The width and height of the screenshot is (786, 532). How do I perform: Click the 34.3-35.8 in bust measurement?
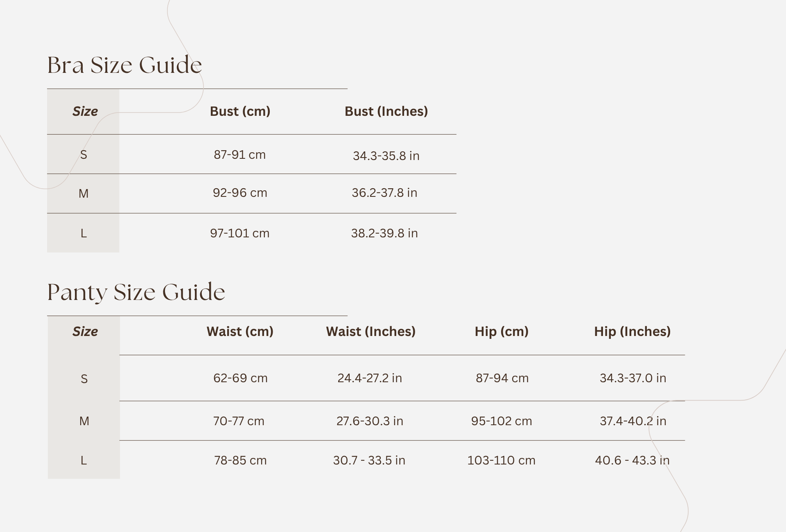pos(386,156)
